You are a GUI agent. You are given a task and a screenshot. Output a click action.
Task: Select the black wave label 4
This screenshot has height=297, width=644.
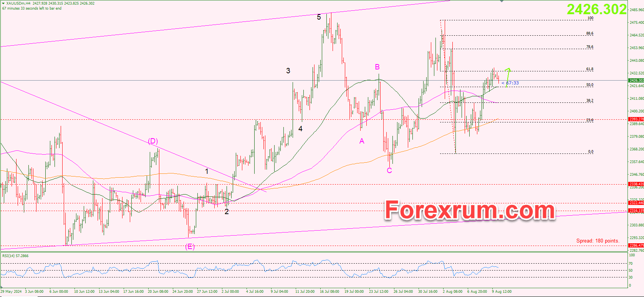tap(300, 129)
